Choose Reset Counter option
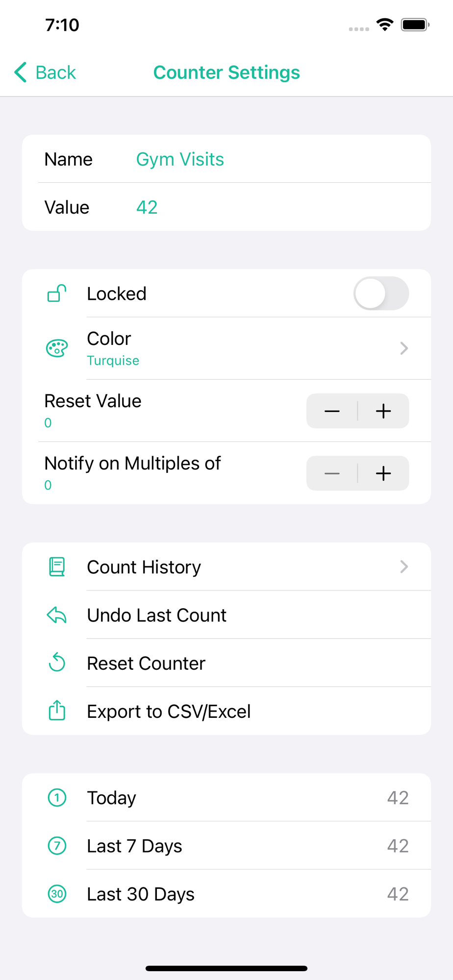Image resolution: width=453 pixels, height=980 pixels. (146, 663)
